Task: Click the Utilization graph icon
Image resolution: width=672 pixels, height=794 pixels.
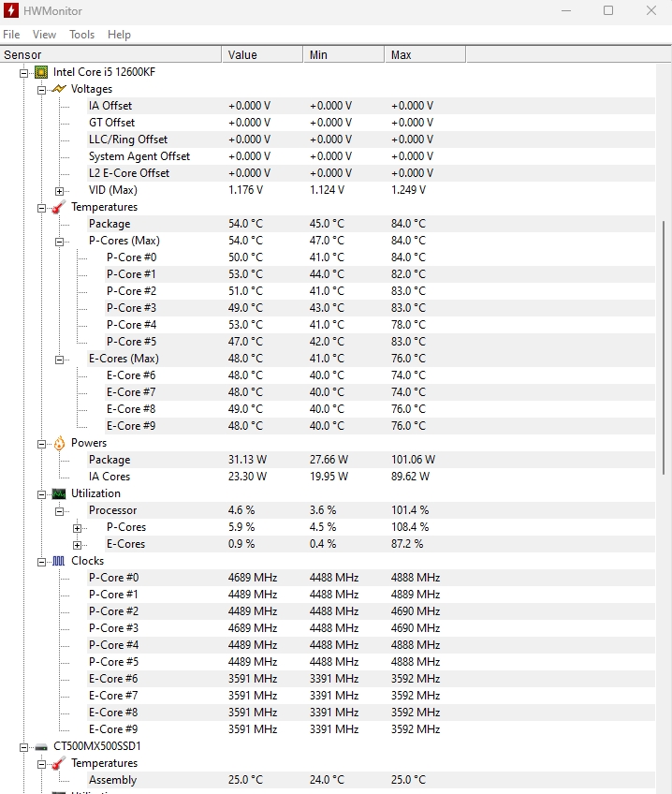Action: pyautogui.click(x=59, y=493)
